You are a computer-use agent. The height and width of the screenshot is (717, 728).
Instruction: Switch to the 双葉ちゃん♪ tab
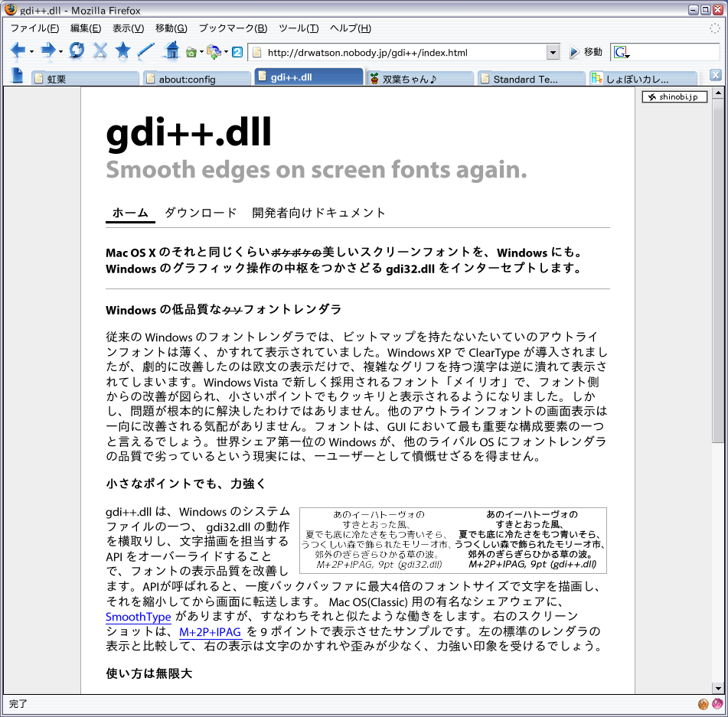[419, 79]
